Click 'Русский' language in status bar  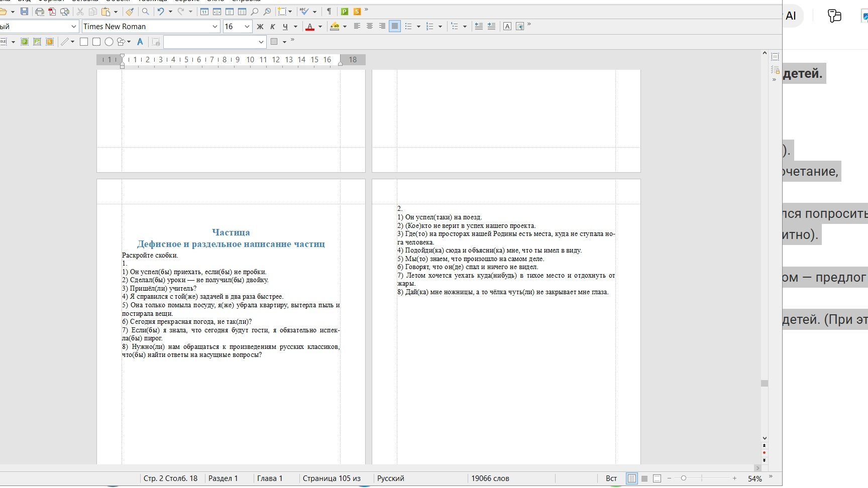(391, 478)
